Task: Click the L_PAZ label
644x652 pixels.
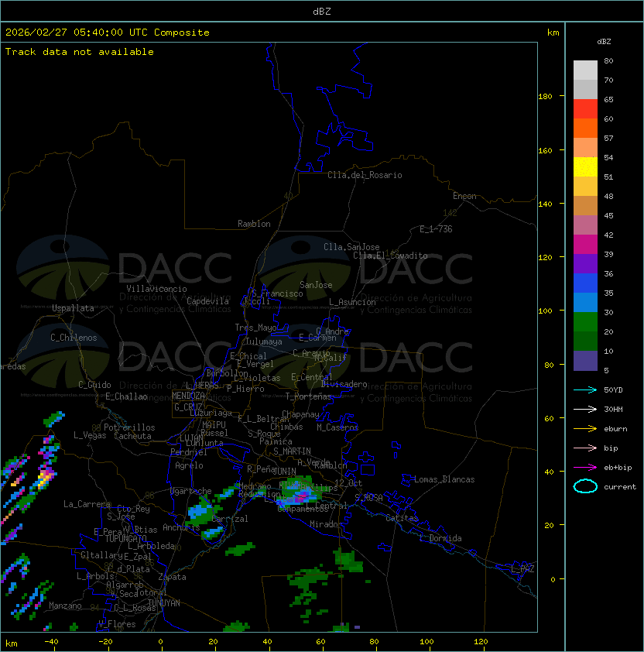Action: coord(522,569)
